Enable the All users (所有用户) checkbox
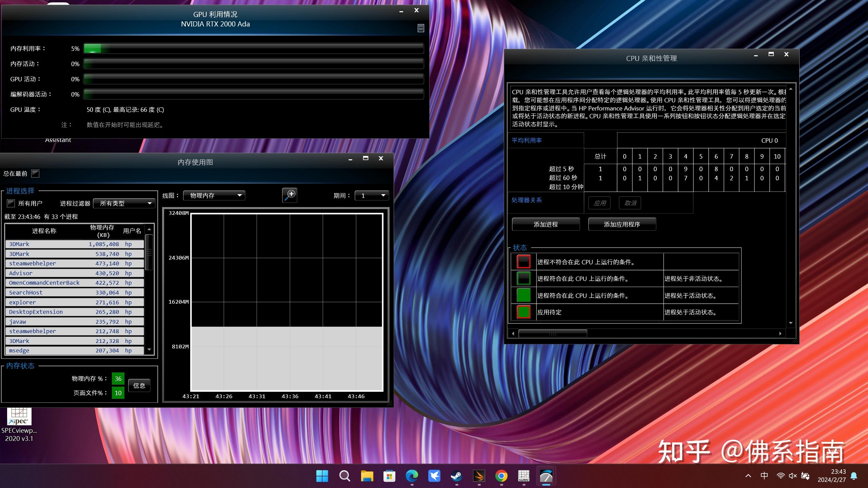Screen dimensions: 868x488 pos(11,203)
